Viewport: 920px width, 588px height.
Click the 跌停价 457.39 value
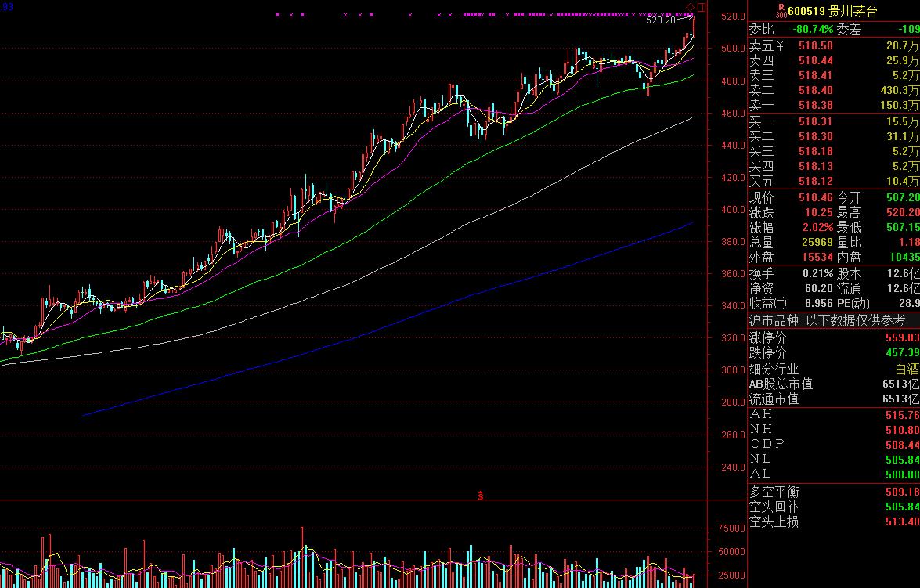(x=902, y=353)
